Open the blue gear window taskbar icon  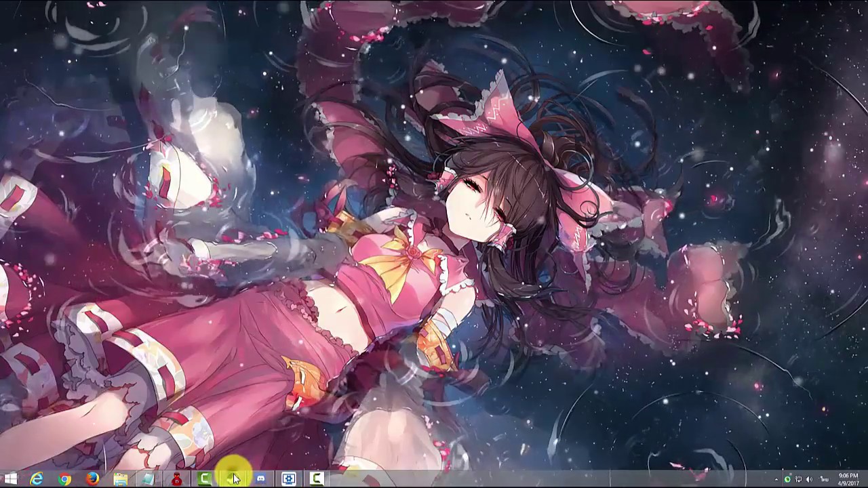tap(288, 479)
